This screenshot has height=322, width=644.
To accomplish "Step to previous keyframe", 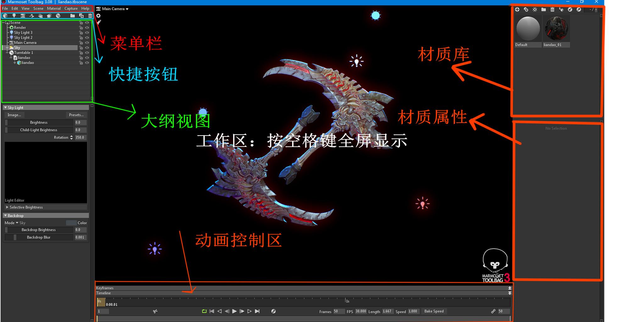I will click(x=219, y=311).
